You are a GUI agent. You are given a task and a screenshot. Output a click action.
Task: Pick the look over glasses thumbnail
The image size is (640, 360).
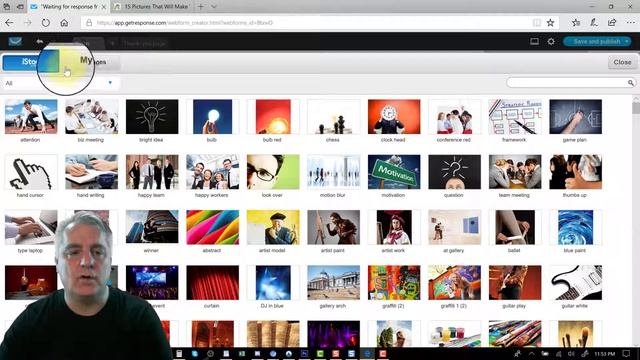tap(273, 172)
